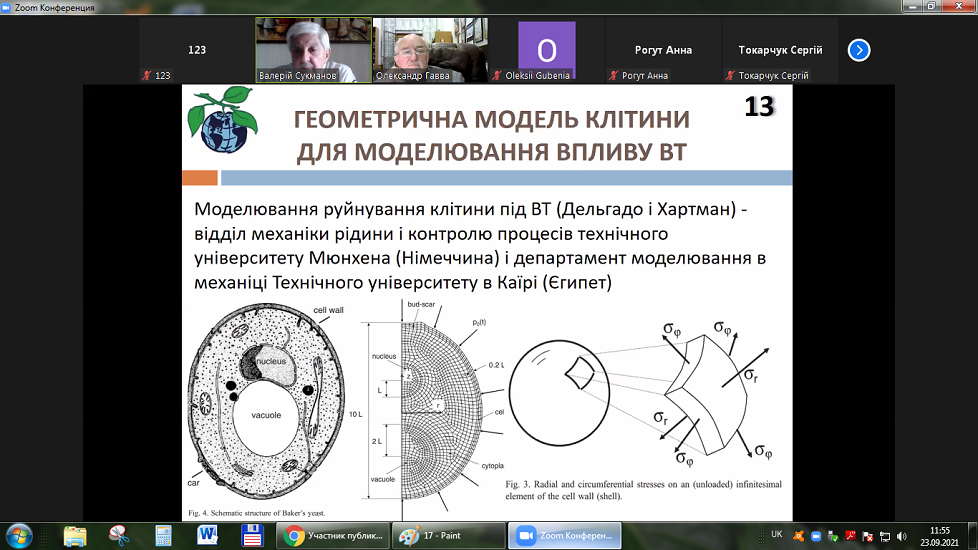Click the Zoom icon in the title bar
Image resolution: width=978 pixels, height=550 pixels.
point(6,7)
